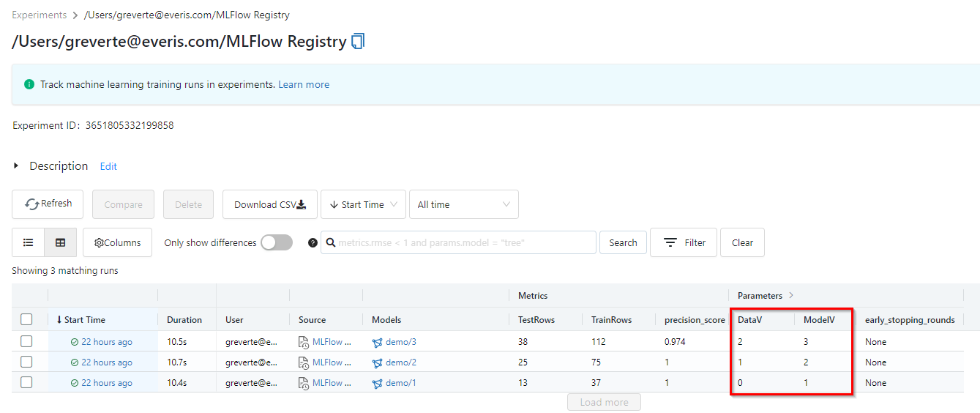This screenshot has width=980, height=413.
Task: Sort by the Start Time column header
Action: (x=84, y=319)
